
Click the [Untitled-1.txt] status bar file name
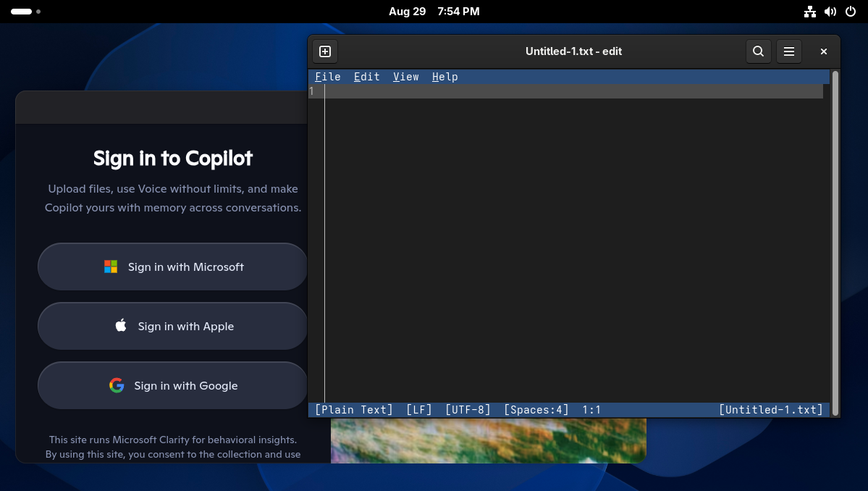(770, 410)
